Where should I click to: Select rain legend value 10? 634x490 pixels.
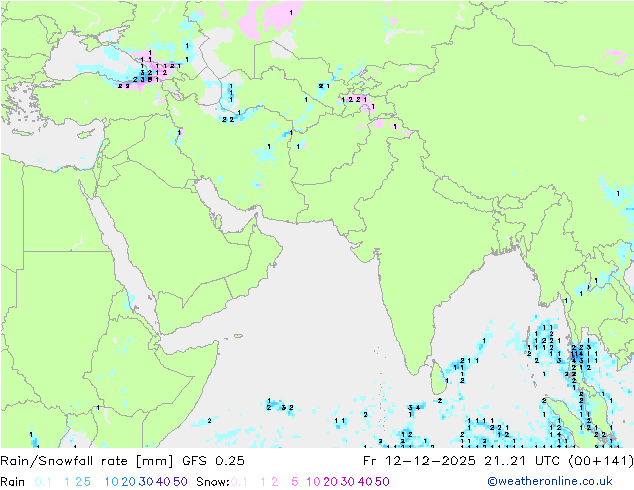(x=112, y=482)
